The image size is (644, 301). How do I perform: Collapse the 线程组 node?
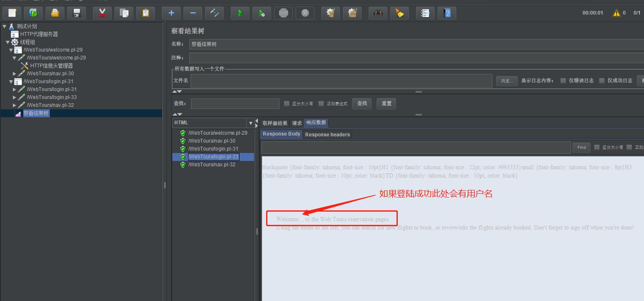[x=7, y=42]
